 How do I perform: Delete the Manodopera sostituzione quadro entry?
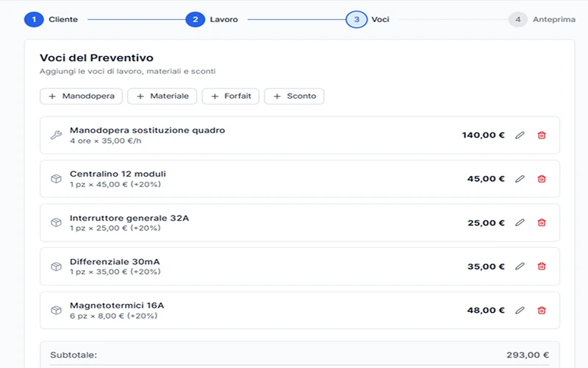542,135
